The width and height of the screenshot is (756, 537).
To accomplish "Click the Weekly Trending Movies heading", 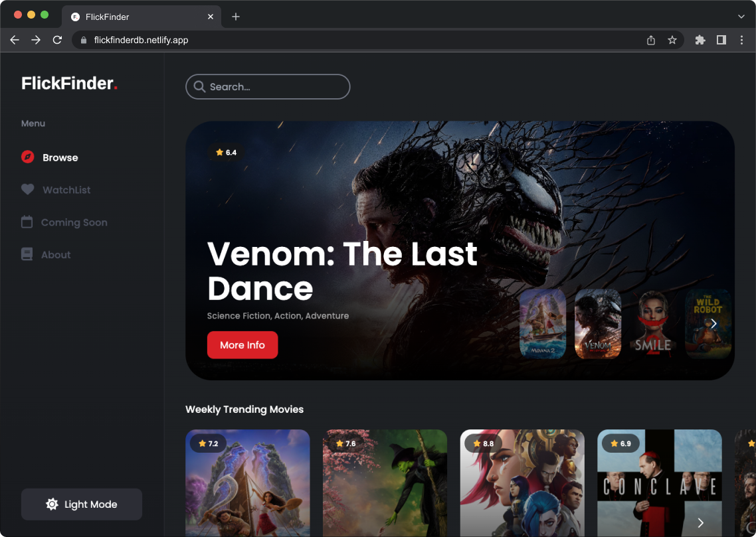I will coord(244,410).
